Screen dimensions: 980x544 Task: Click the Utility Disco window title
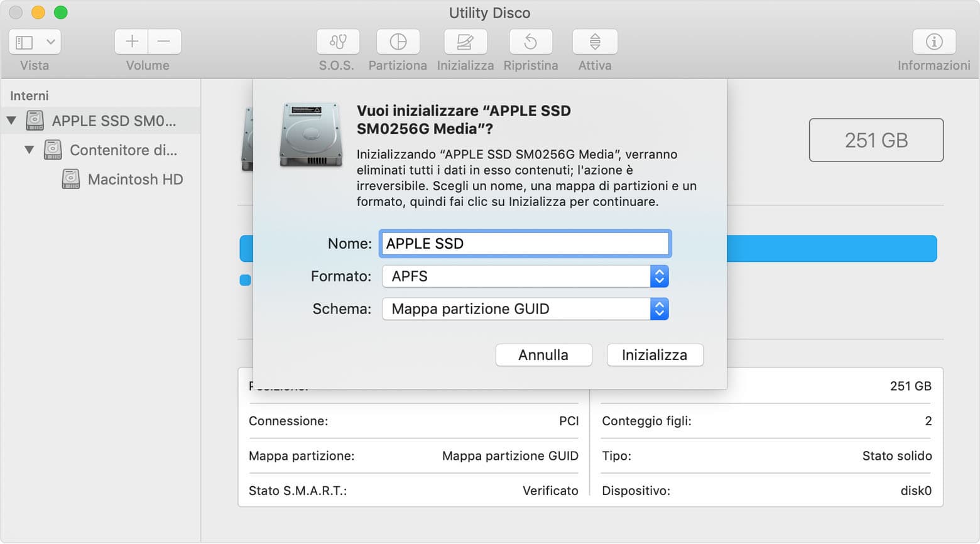click(489, 13)
